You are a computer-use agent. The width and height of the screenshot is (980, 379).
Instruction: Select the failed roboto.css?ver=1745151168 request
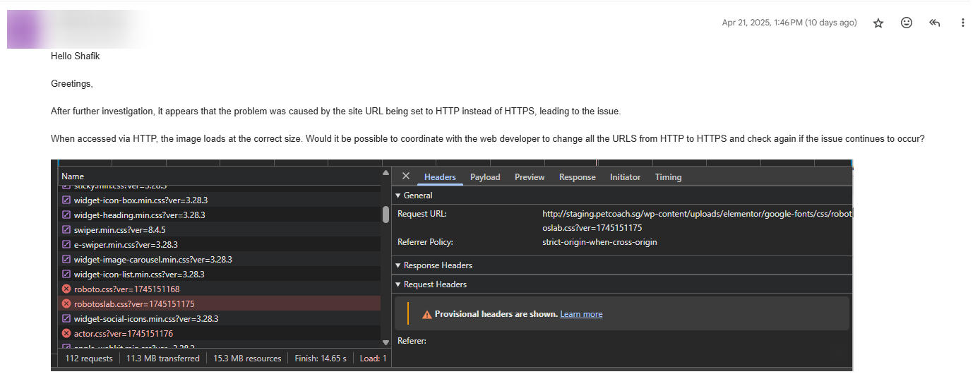point(219,289)
